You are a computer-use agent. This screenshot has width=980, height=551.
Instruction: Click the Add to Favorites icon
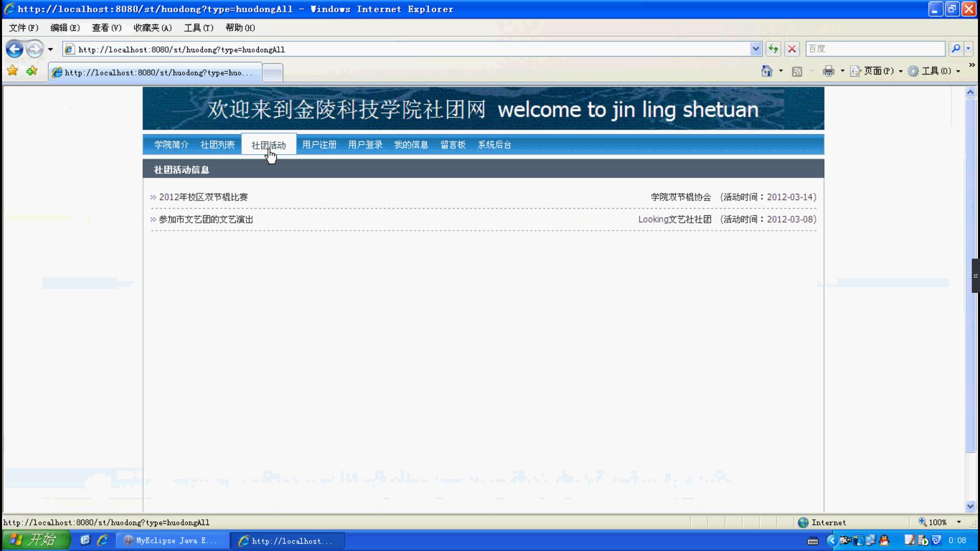pyautogui.click(x=32, y=71)
